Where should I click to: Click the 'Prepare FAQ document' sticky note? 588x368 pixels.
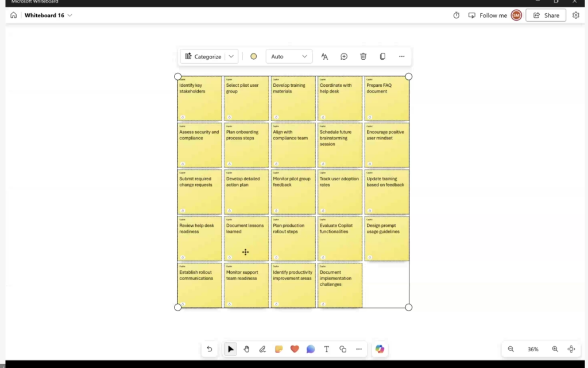coord(386,98)
